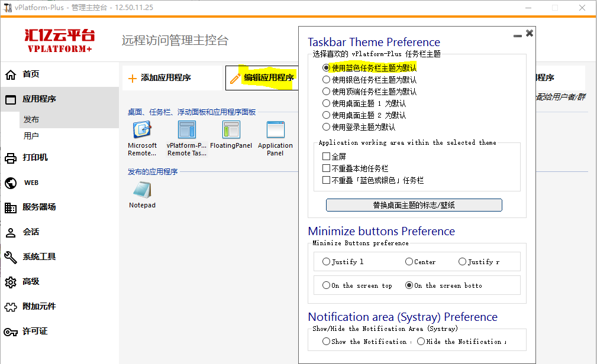This screenshot has width=597, height=364.
Task: Click the system tools wrench icon
Action: [x=11, y=257]
